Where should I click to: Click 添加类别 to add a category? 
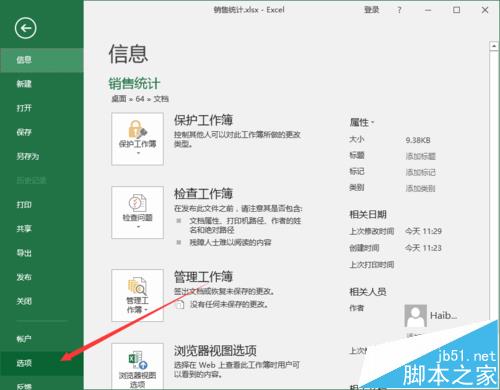click(420, 188)
